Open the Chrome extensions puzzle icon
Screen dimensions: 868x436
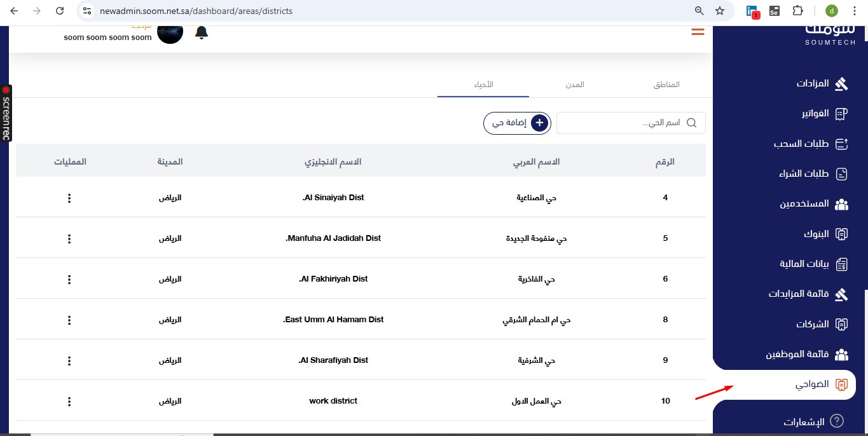click(x=797, y=11)
